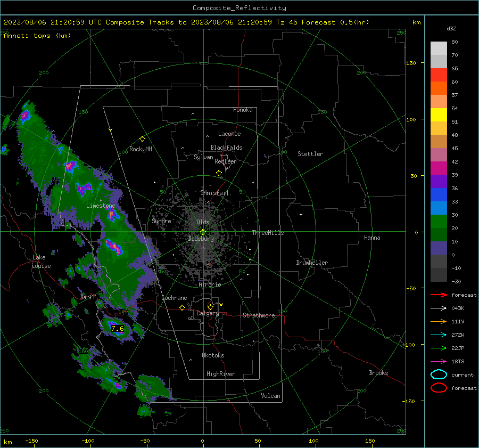Screen dimensions: 479x448
Task: Select the dark orange swatch between 60 and 57
Action: tap(439, 88)
